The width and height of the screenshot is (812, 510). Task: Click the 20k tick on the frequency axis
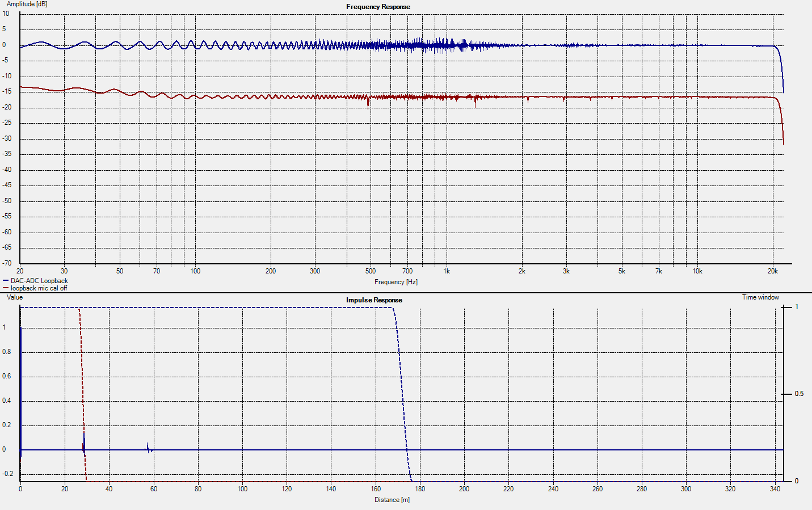(x=772, y=271)
